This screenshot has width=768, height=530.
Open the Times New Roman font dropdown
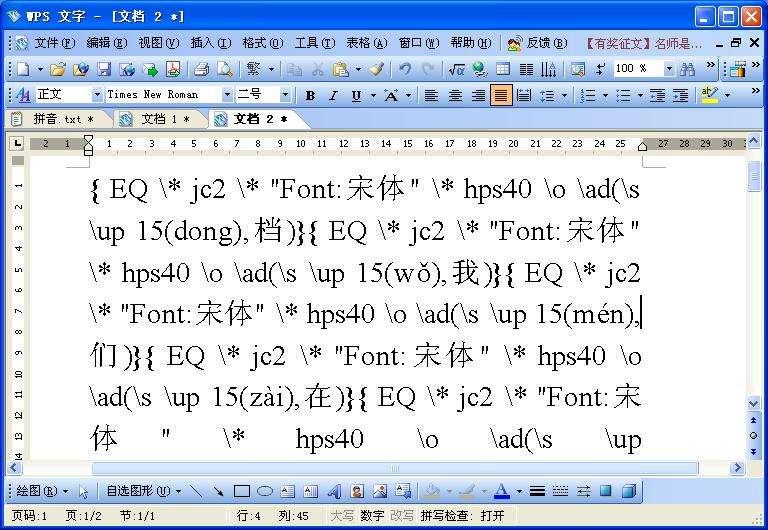pos(226,95)
